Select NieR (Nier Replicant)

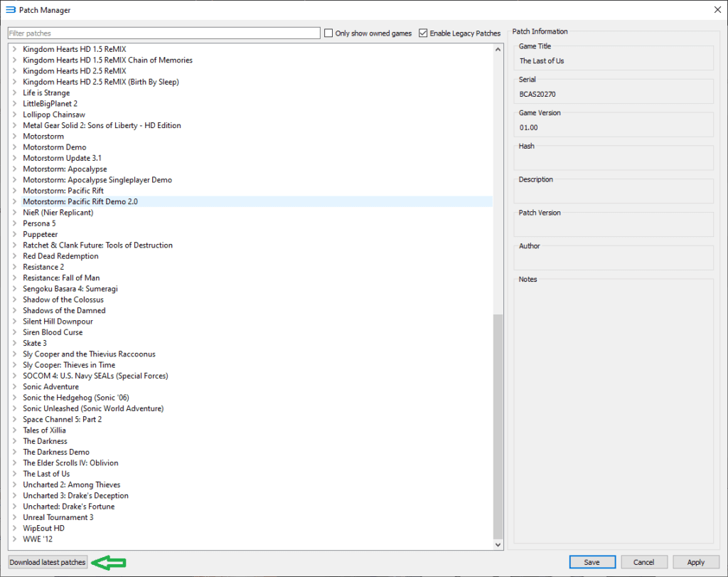(x=58, y=212)
